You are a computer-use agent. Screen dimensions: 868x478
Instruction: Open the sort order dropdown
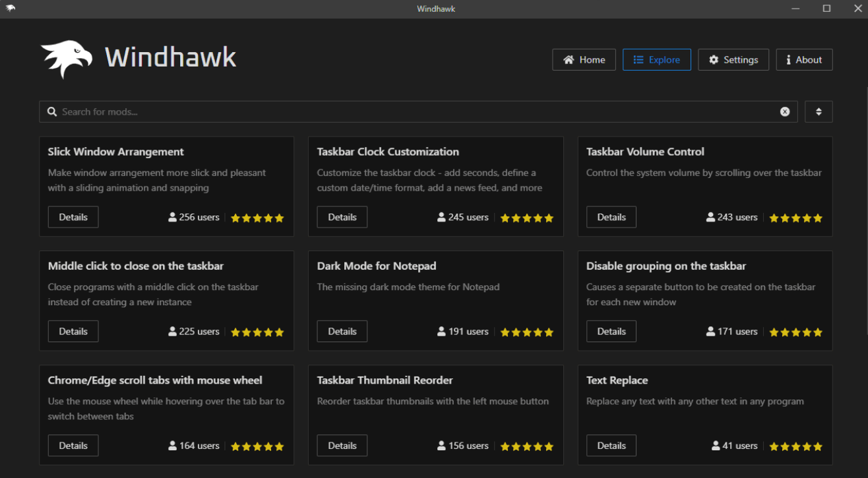point(819,112)
